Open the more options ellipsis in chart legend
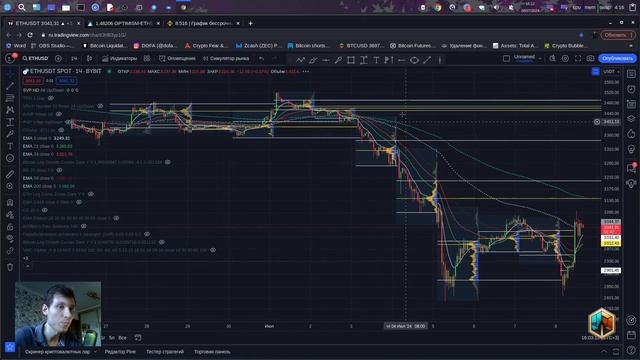 click(x=306, y=71)
